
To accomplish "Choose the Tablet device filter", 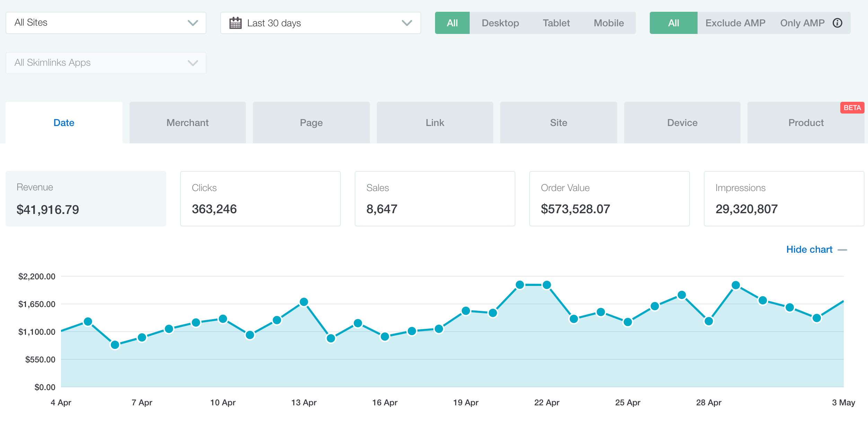I will point(556,23).
